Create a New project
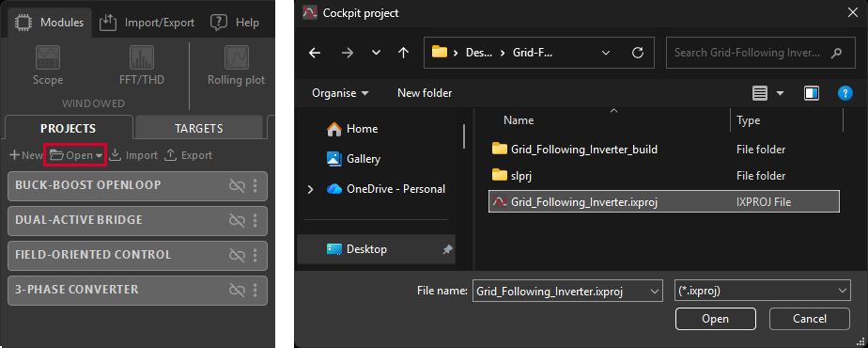This screenshot has height=348, width=868. (26, 155)
